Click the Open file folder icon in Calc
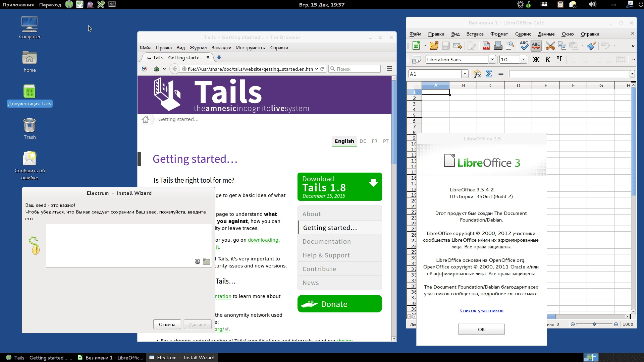The width and height of the screenshot is (644, 362). [x=434, y=46]
